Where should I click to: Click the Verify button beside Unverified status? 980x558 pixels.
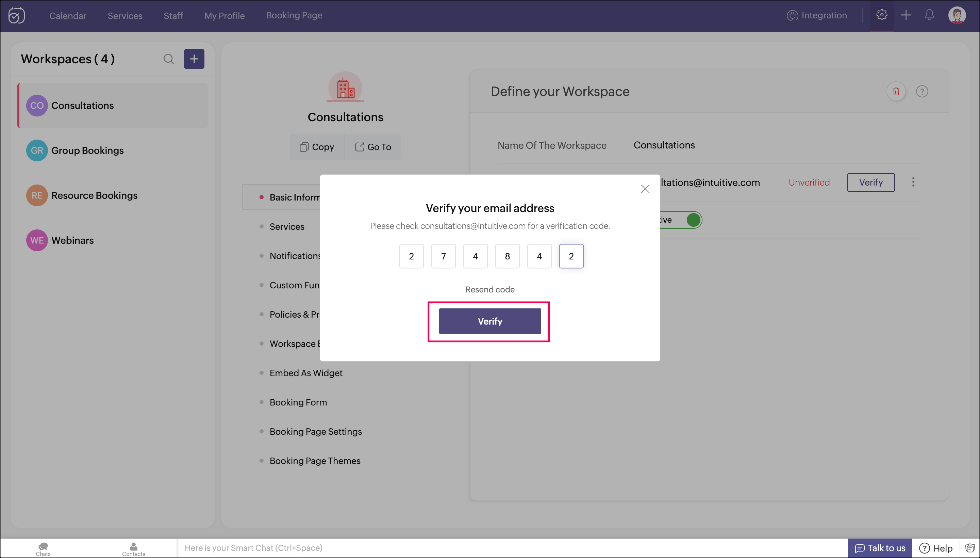[871, 182]
